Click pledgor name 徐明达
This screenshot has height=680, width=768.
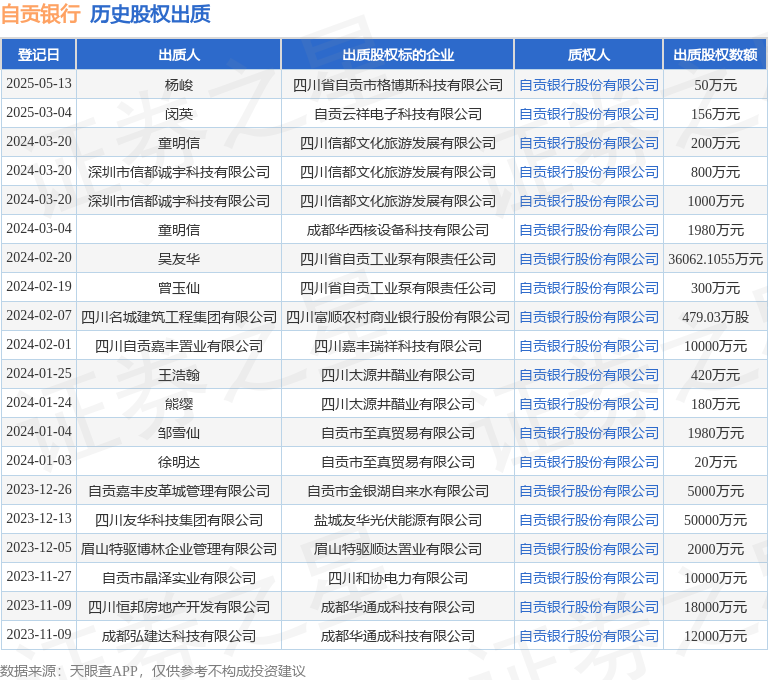(179, 462)
